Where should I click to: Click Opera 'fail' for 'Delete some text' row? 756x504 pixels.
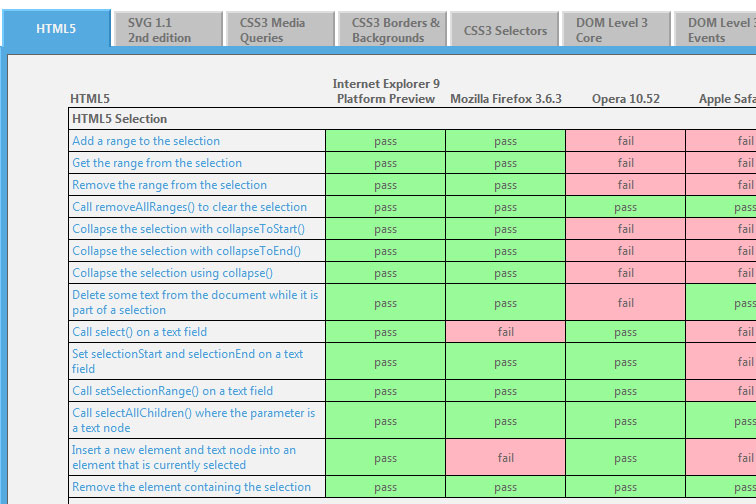click(626, 302)
